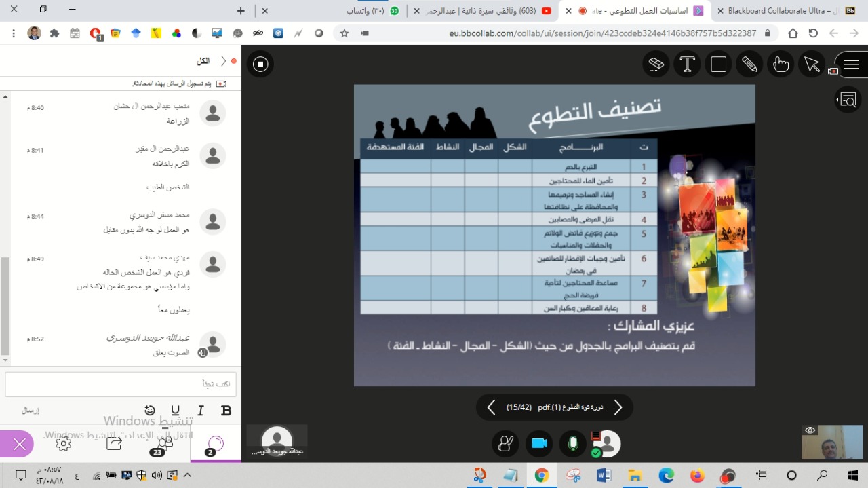Pick the Select arrow tool
Viewport: 868px width, 488px height.
pyautogui.click(x=812, y=64)
